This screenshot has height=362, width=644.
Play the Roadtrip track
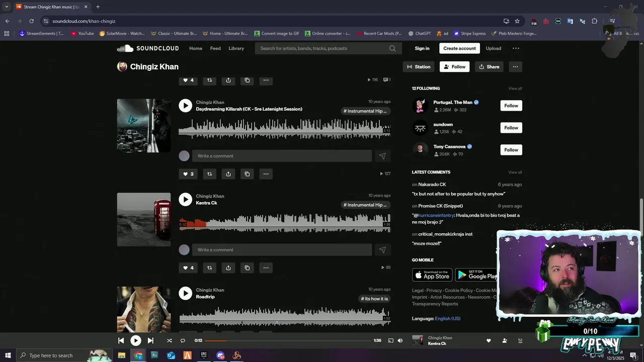point(186,293)
